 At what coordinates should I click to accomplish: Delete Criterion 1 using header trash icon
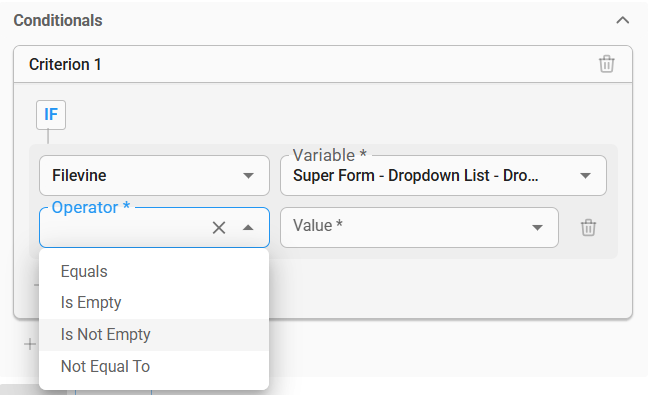[x=606, y=64]
